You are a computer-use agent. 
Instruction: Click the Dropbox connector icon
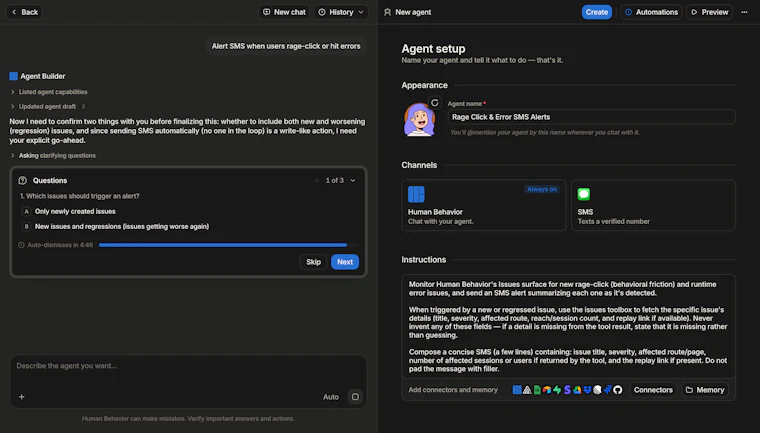coord(587,390)
